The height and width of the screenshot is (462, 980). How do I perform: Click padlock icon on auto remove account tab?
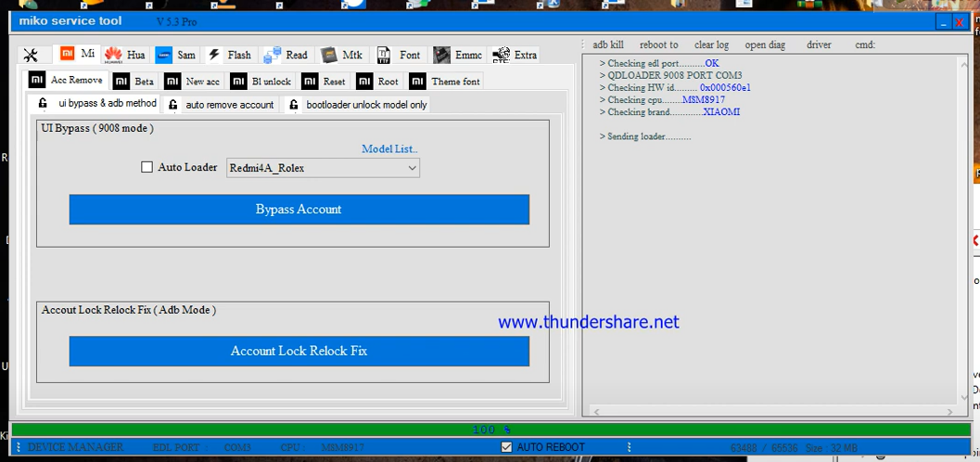point(173,105)
